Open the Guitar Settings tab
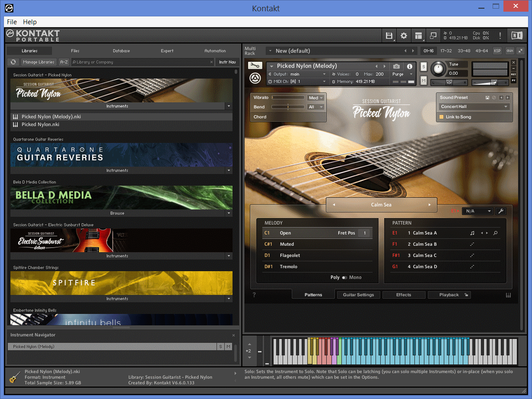Viewport: 532px width, 399px height. [358, 295]
